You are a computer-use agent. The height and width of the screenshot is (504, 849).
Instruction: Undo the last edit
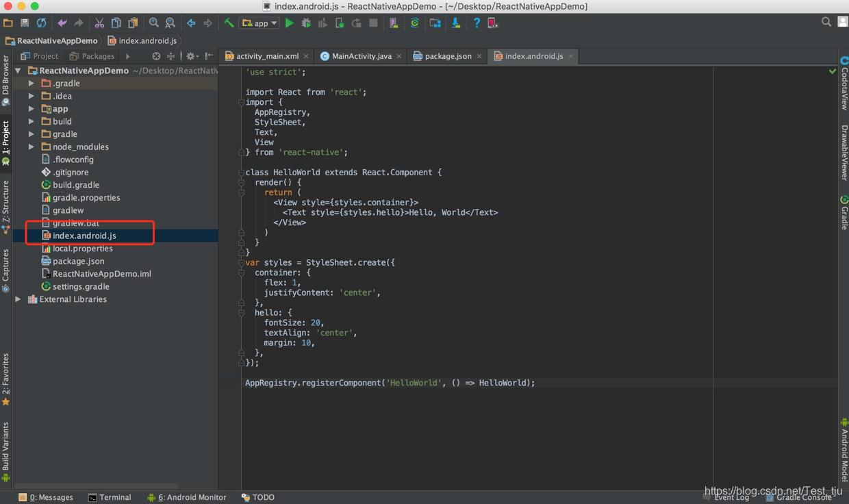pyautogui.click(x=62, y=23)
